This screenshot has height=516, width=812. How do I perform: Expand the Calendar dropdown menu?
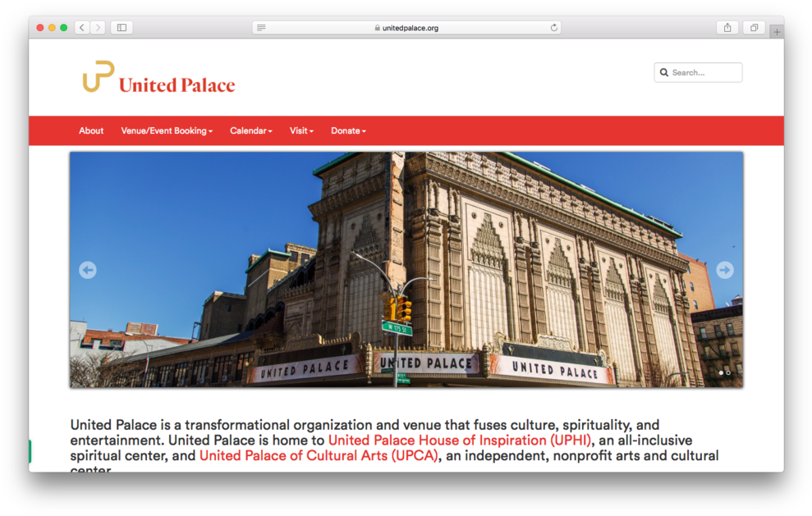[251, 131]
